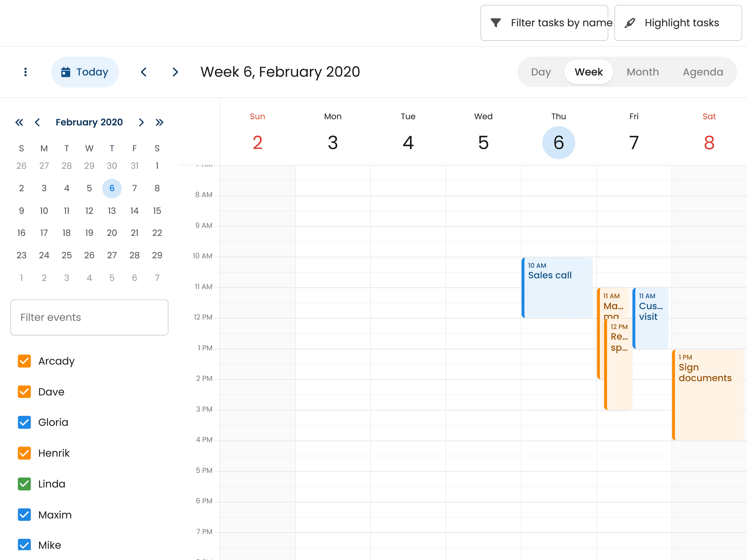
Task: Switch to the Month view
Action: [x=642, y=72]
